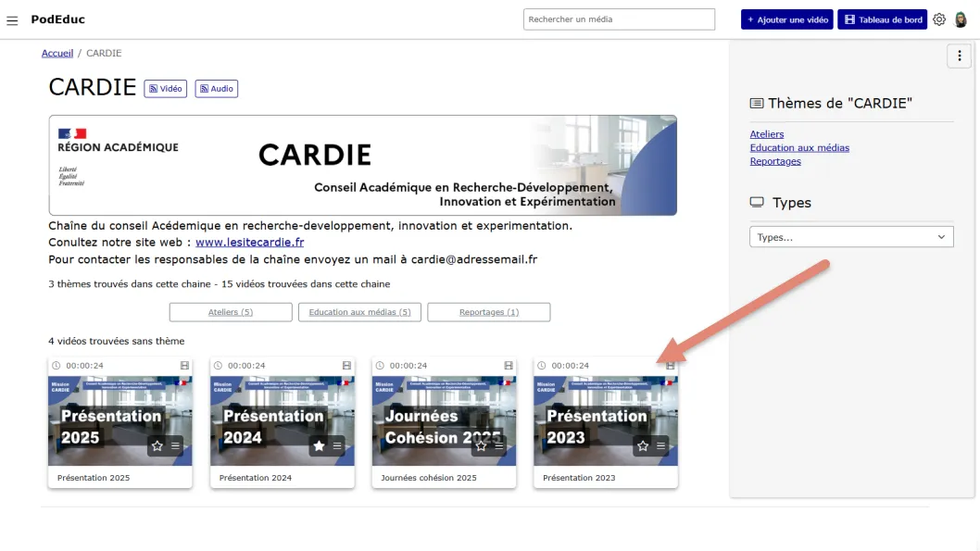The image size is (980, 551).
Task: Open playlist menu on Présentation 2023 card
Action: pos(660,446)
